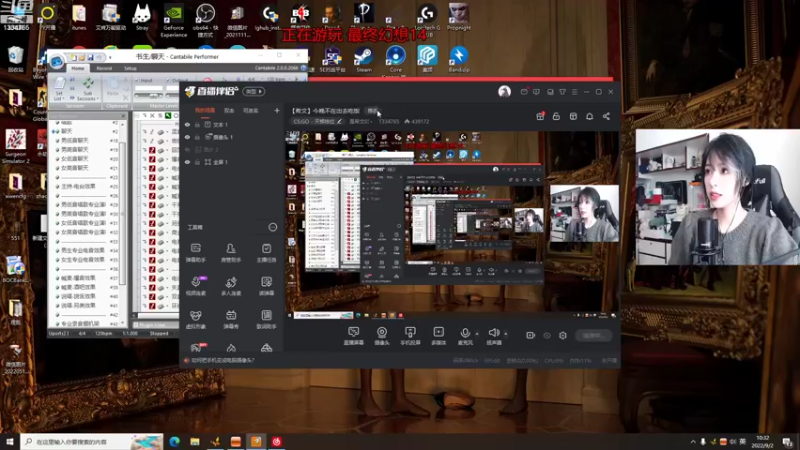The height and width of the screenshot is (450, 800).
Task: Open stream settings gear icon
Action: pos(563,335)
